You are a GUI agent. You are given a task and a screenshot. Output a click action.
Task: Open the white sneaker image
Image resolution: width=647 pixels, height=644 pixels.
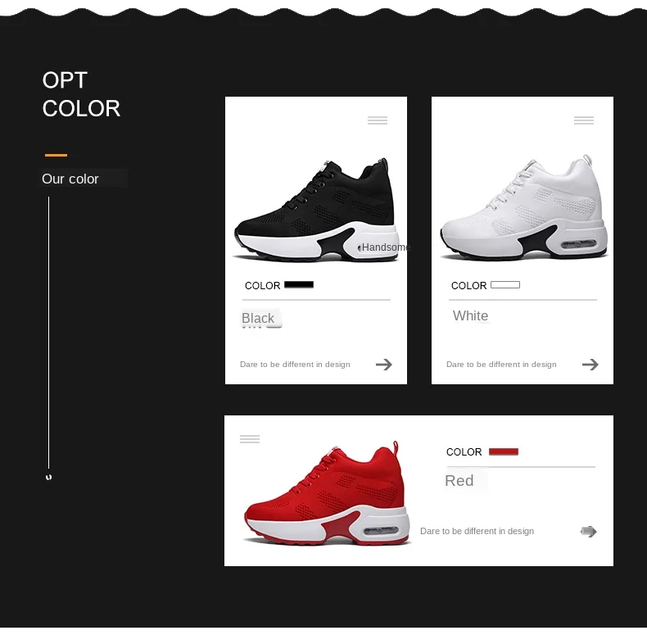pos(523,207)
